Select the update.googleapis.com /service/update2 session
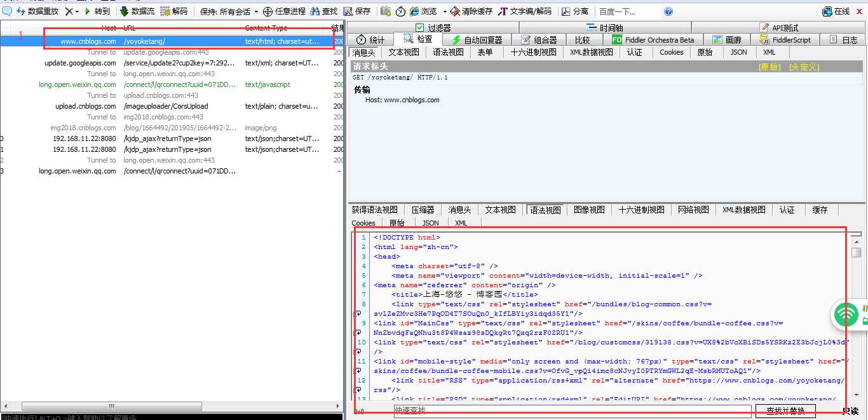 [172, 63]
